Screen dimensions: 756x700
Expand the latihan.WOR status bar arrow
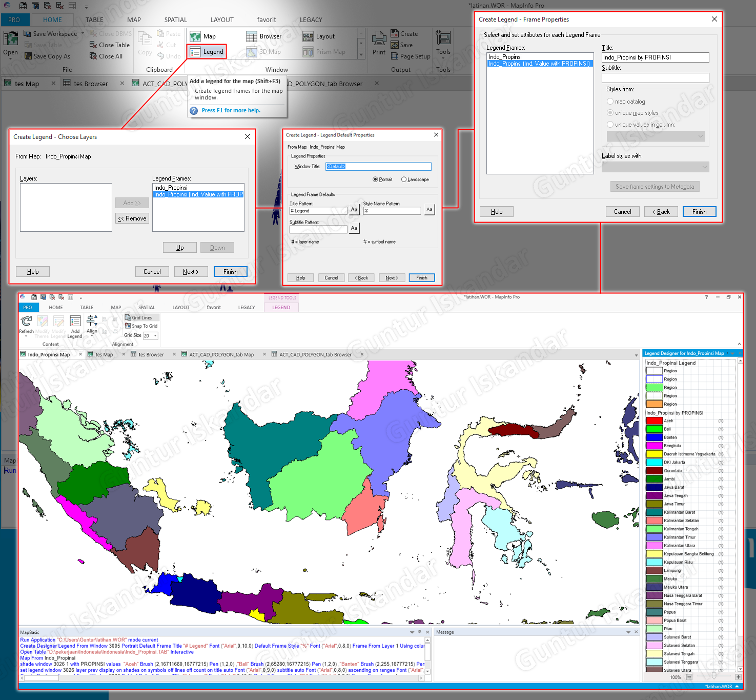[737, 687]
